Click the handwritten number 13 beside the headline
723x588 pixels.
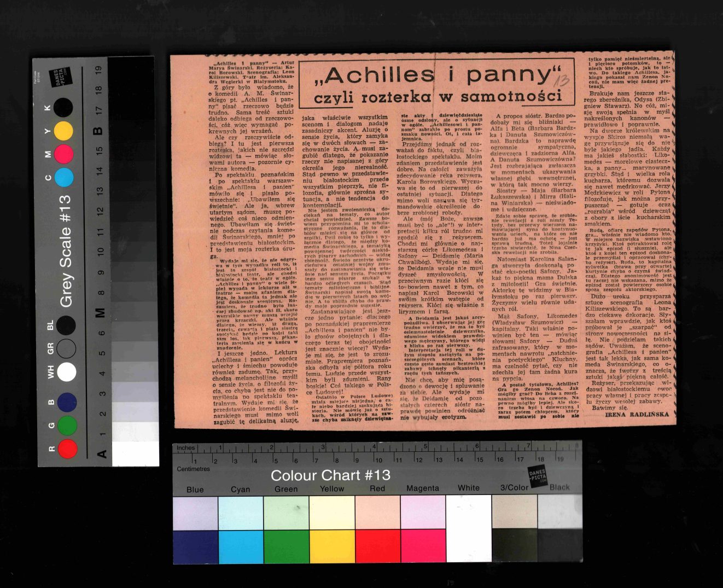562,82
